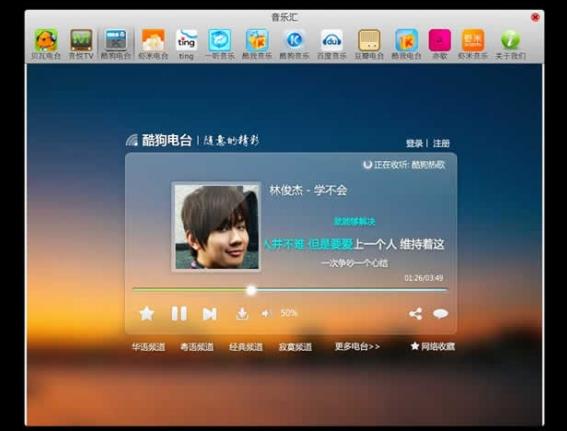Click the song title 林俊杰 - 学不会
This screenshot has height=431, width=567.
click(308, 190)
